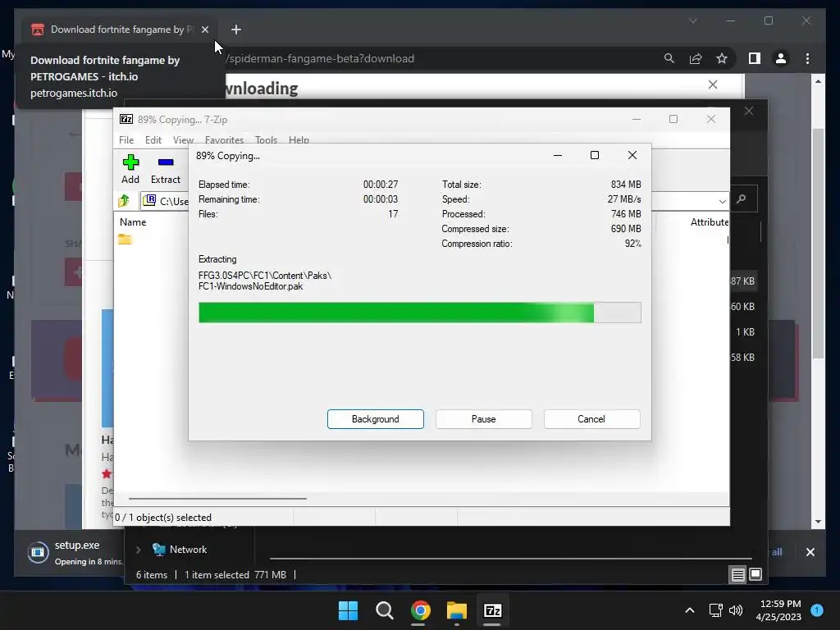Click the 746 MB Processed value
The height and width of the screenshot is (630, 840).
coord(626,214)
